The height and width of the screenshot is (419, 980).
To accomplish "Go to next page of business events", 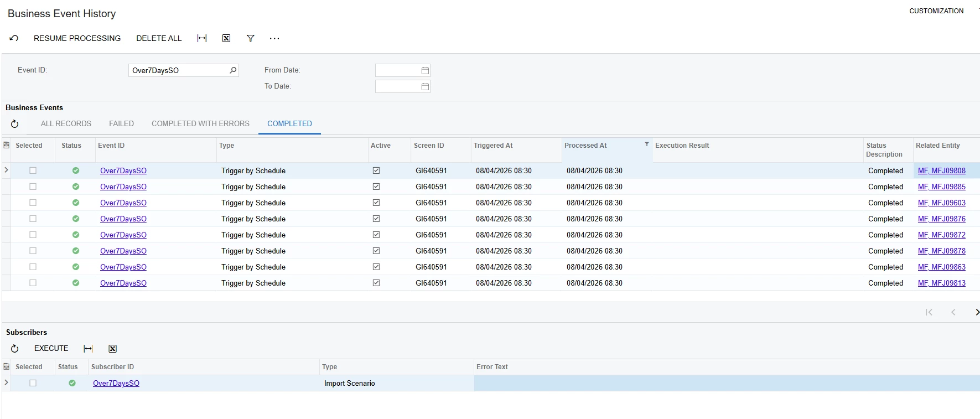I will 977,312.
